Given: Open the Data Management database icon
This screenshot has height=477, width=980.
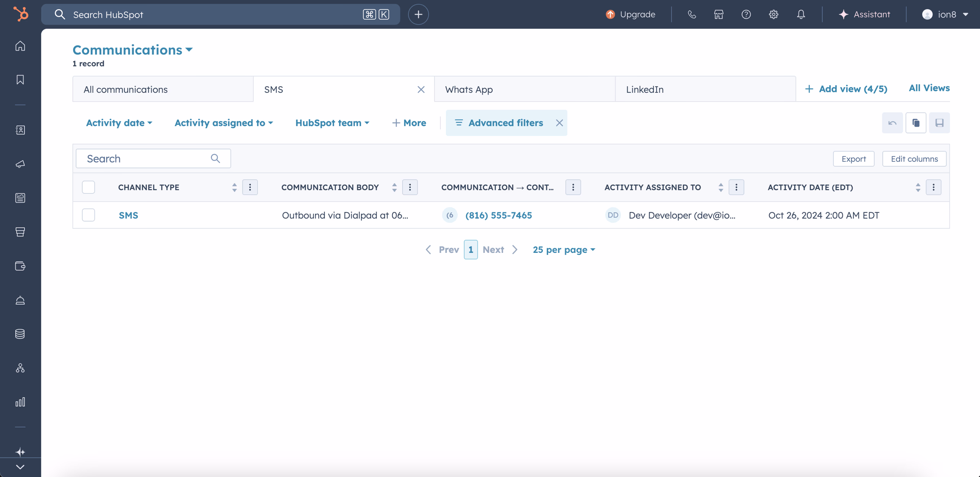Looking at the screenshot, I should coord(20,333).
